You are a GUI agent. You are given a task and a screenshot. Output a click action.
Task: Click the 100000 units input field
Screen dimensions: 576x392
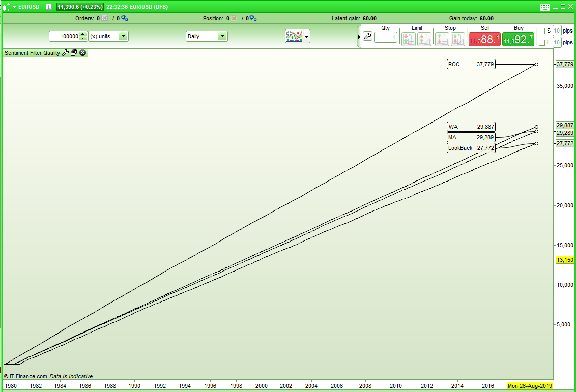tap(65, 36)
